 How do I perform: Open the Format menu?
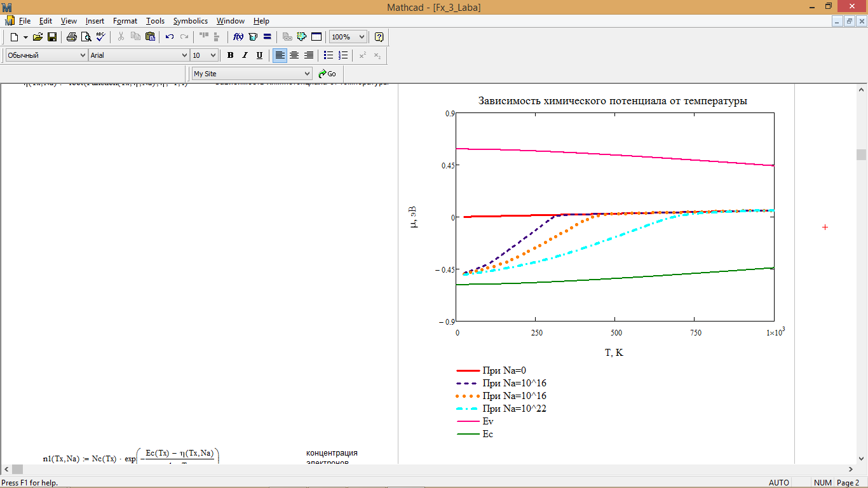click(125, 21)
